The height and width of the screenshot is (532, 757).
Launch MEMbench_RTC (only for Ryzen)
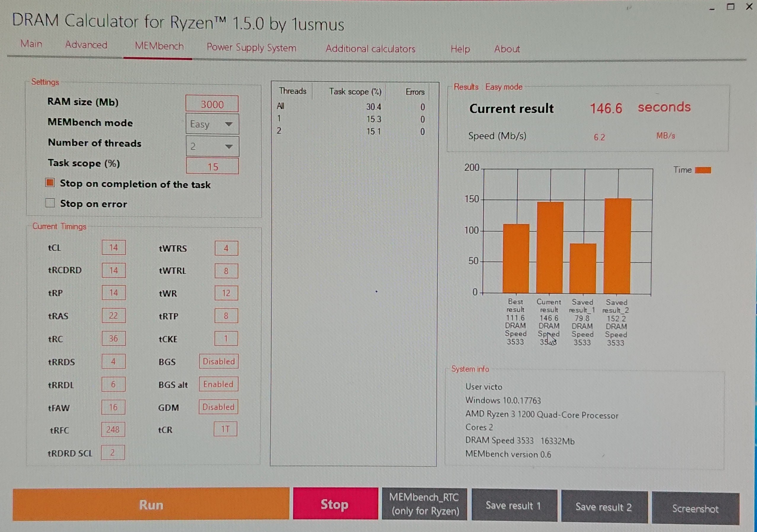[x=424, y=505]
